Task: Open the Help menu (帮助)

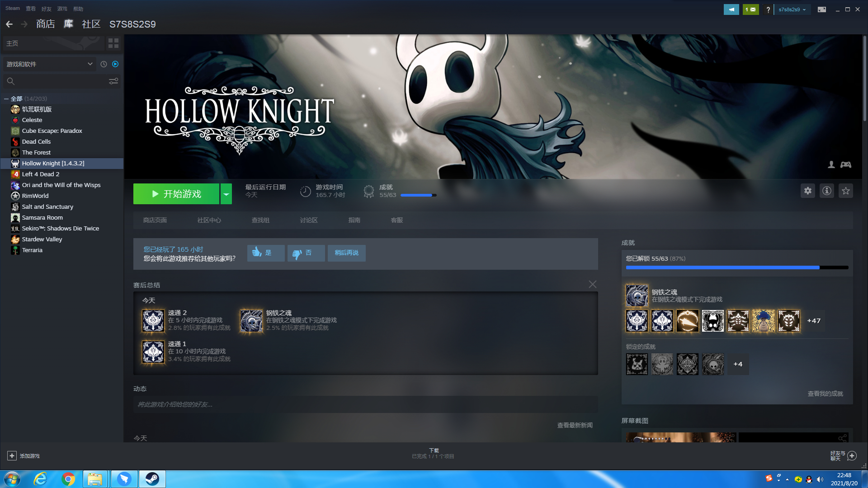Action: pyautogui.click(x=78, y=9)
